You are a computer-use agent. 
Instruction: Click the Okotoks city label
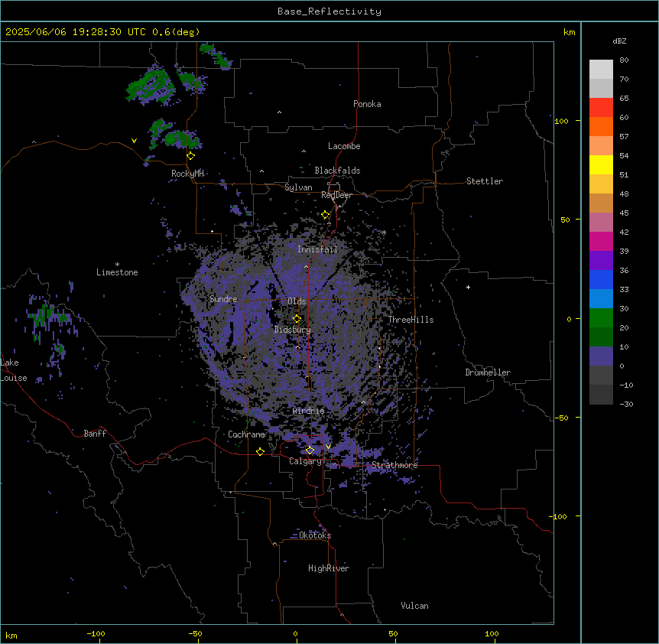315,535
